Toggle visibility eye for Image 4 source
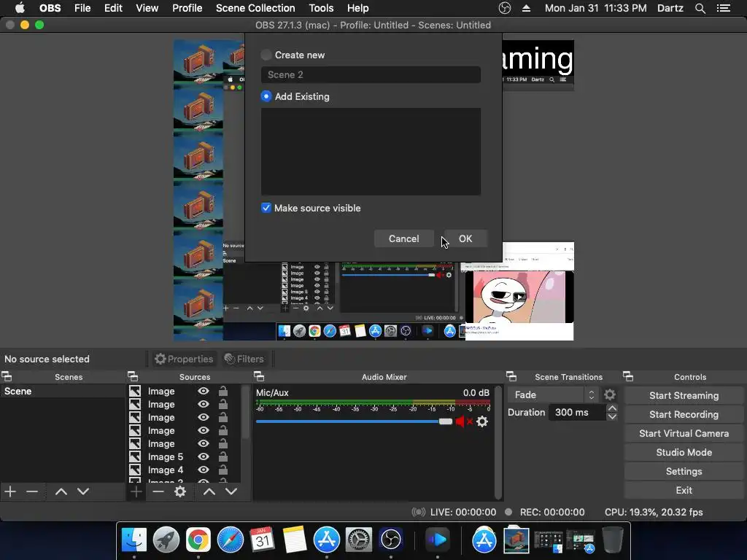747x560 pixels. (204, 470)
